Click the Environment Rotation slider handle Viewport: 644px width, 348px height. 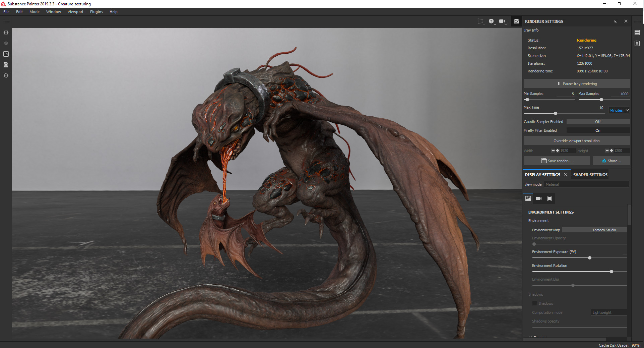point(611,272)
